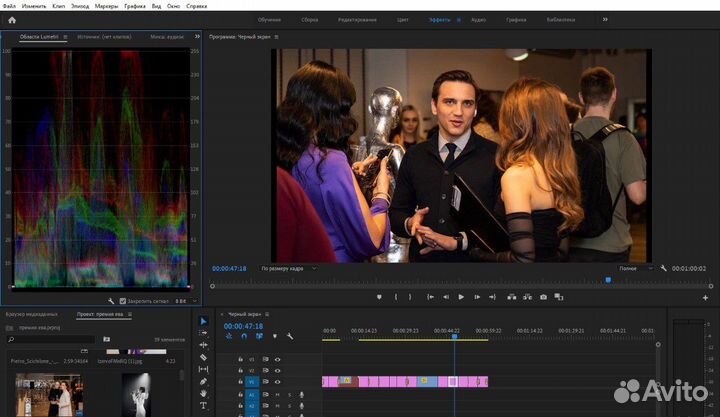Open timeline wrench display settings
This screenshot has height=417, width=720.
[289, 336]
